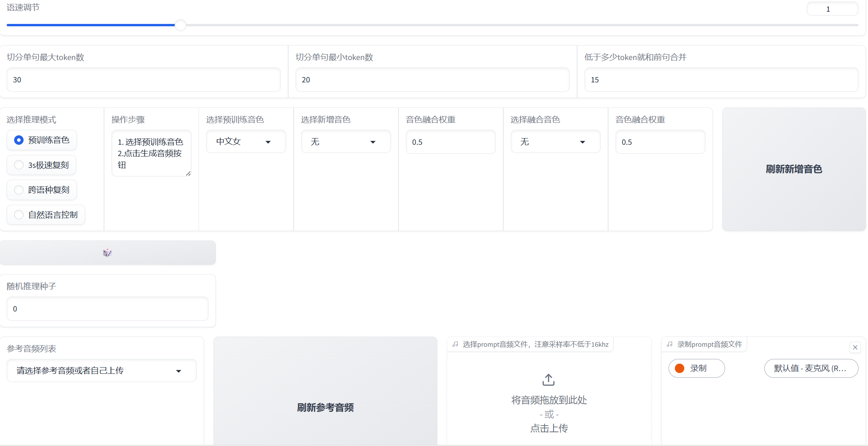868x446 pixels.
Task: Click the upload arrow icon
Action: (548, 380)
